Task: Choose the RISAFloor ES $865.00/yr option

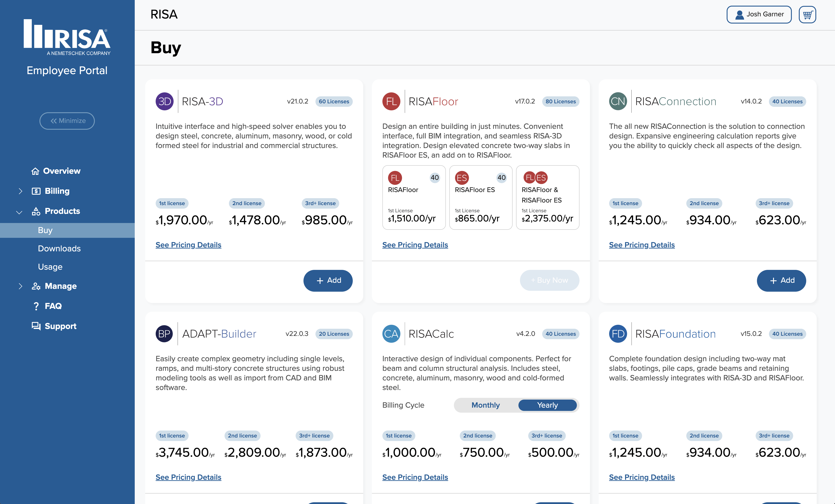Action: [481, 198]
